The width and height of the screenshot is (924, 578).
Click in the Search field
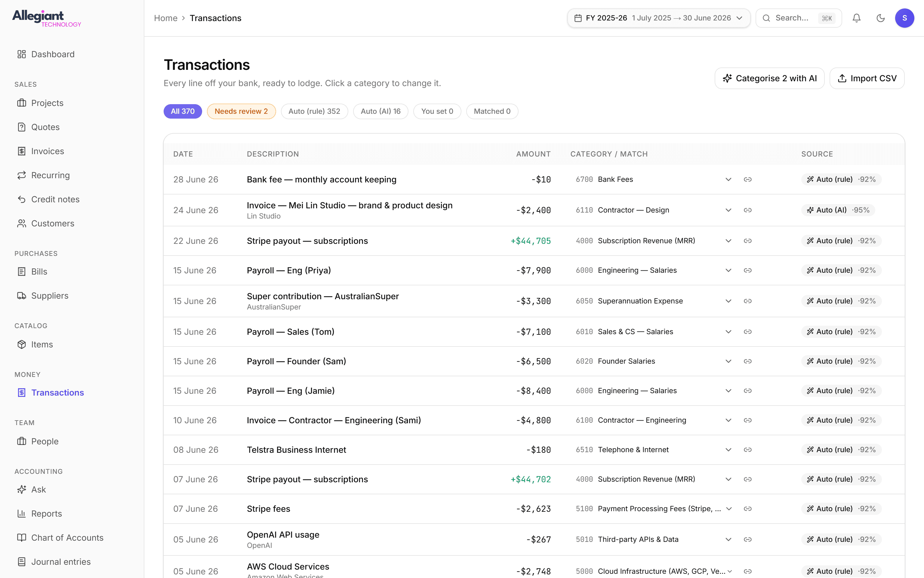798,18
